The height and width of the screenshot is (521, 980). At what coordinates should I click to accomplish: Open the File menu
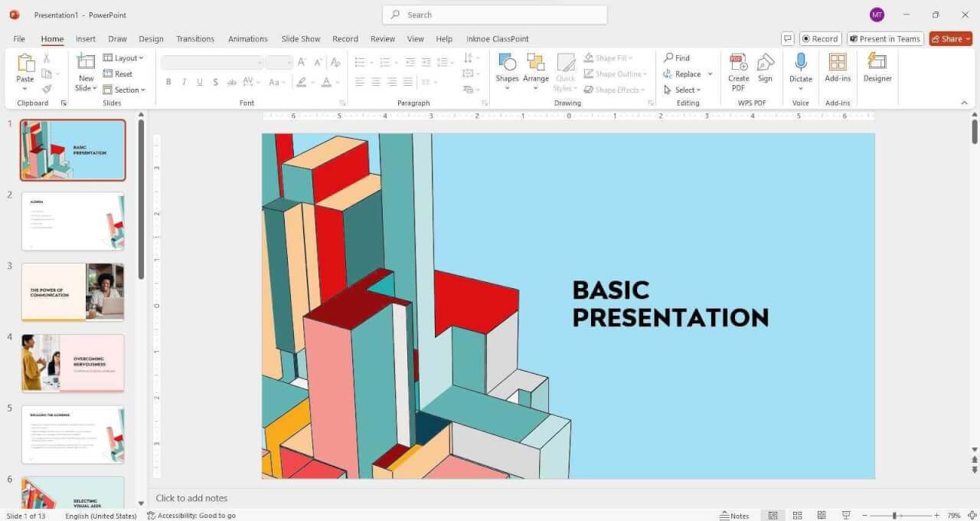(19, 38)
